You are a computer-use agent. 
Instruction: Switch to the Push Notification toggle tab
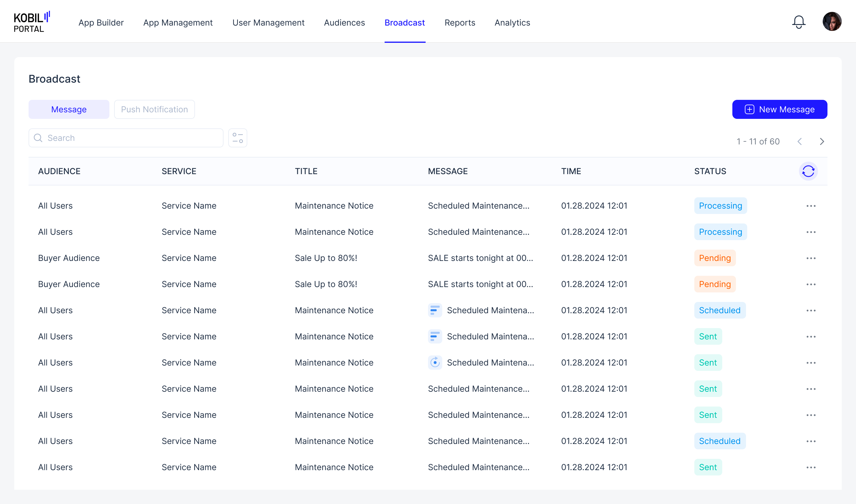coord(154,109)
